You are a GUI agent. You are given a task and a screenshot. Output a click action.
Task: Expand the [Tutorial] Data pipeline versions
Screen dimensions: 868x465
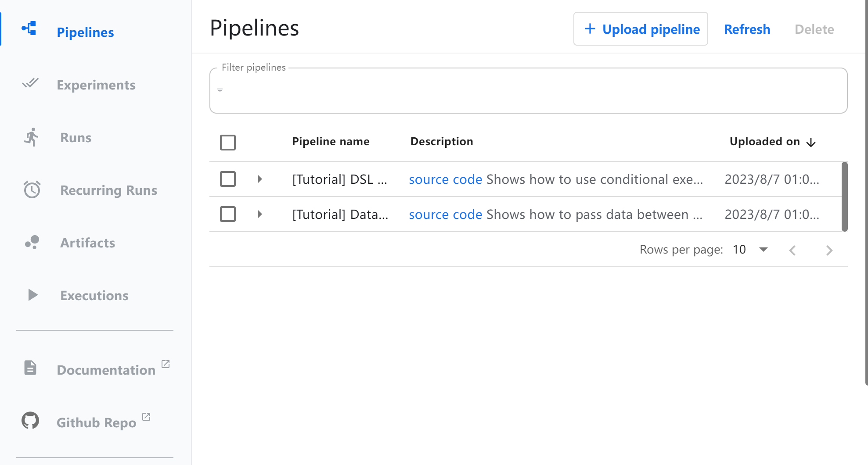(259, 214)
